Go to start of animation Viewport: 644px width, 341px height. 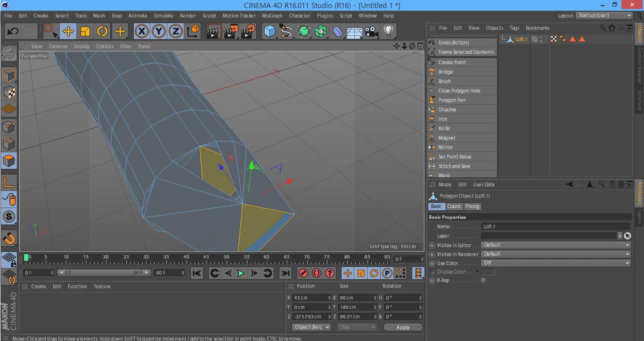[197, 273]
